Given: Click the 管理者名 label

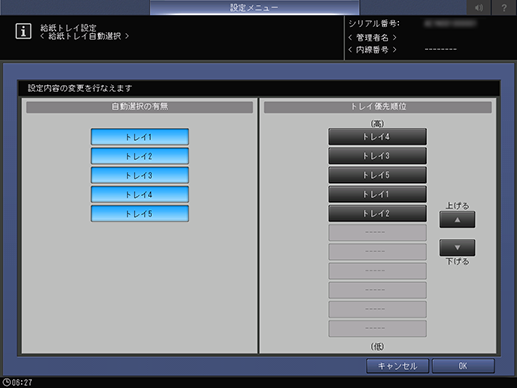Looking at the screenshot, I should (x=372, y=38).
